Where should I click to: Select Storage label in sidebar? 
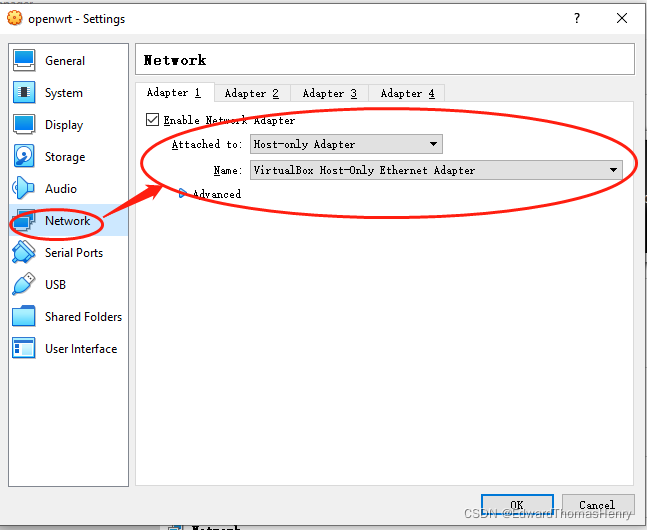(x=65, y=157)
